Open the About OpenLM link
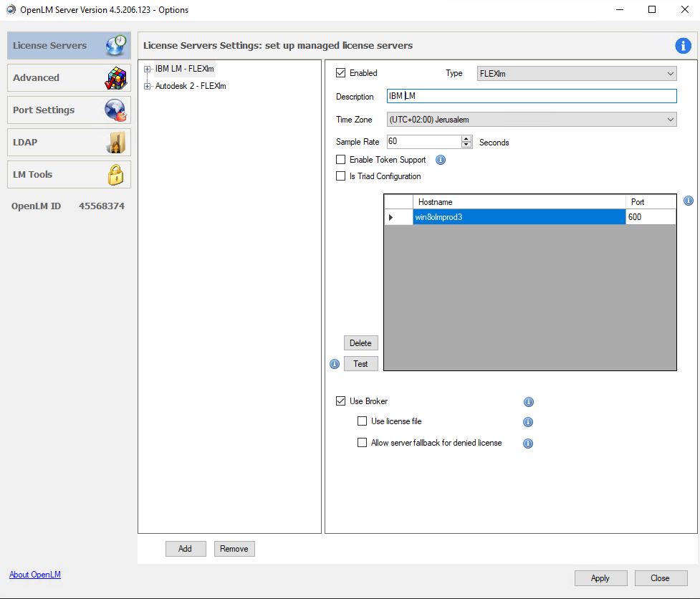The height and width of the screenshot is (599, 700). click(x=35, y=575)
